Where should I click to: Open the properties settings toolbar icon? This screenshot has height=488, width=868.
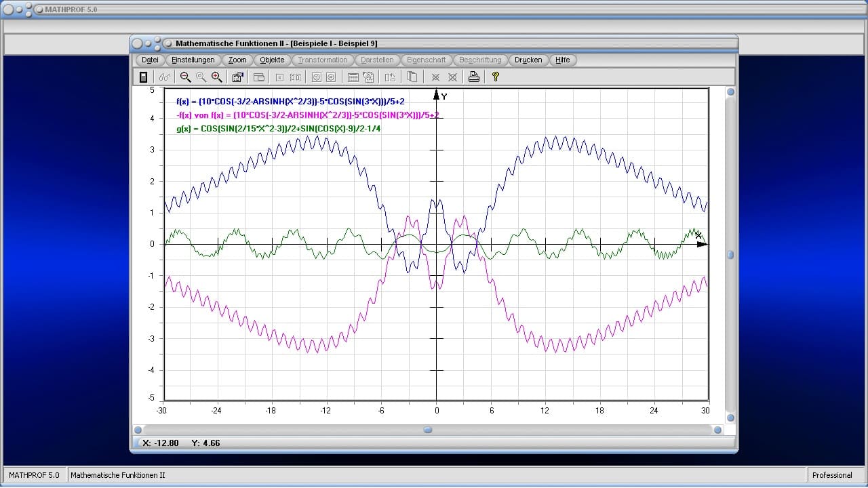[237, 77]
